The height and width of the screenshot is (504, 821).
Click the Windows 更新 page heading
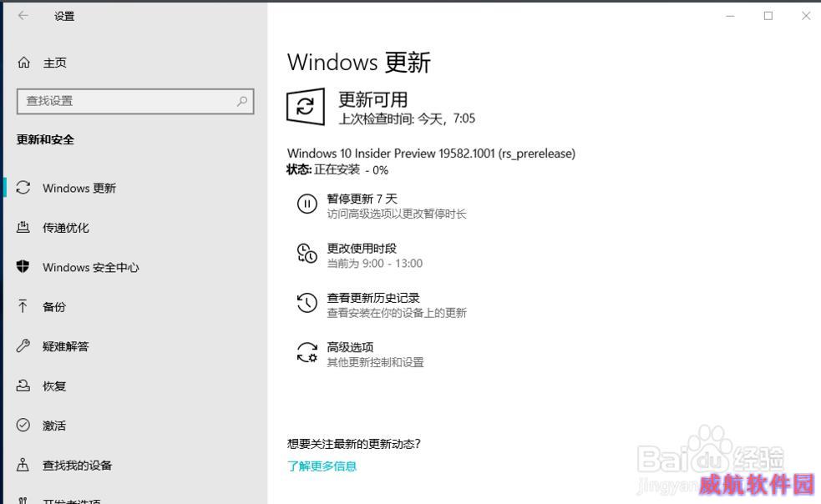pos(359,63)
